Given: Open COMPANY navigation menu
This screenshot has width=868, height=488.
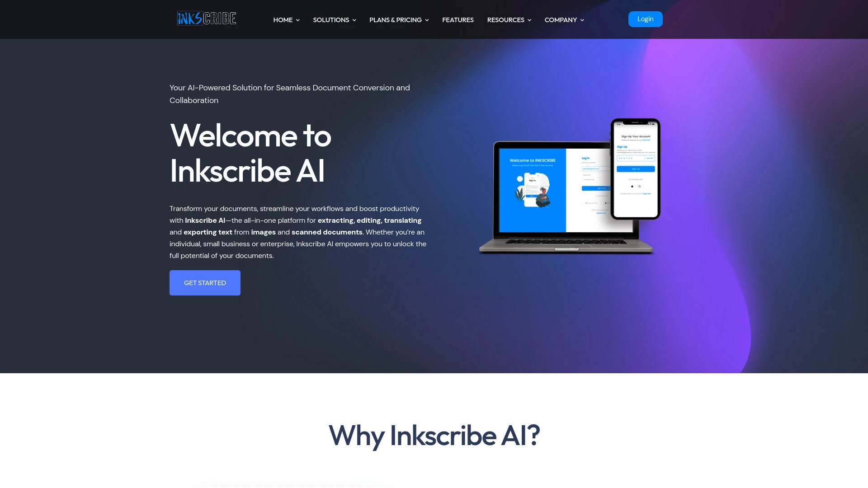Looking at the screenshot, I should coord(563,20).
